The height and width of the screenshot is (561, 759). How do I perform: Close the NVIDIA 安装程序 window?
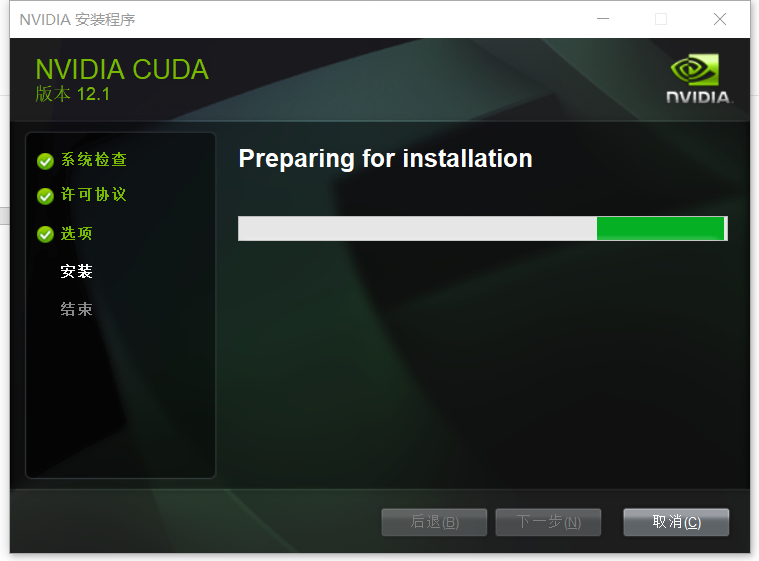720,19
